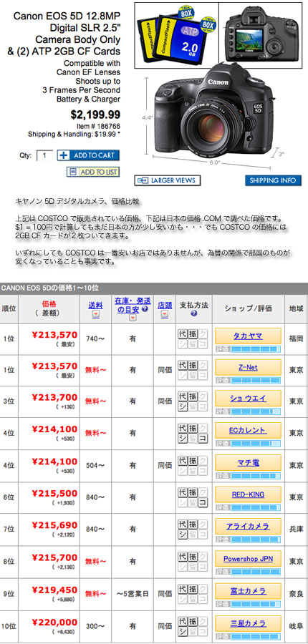The height and width of the screenshot is (644, 308).
Task: Open the ショウエイ shop link
Action: (x=248, y=399)
